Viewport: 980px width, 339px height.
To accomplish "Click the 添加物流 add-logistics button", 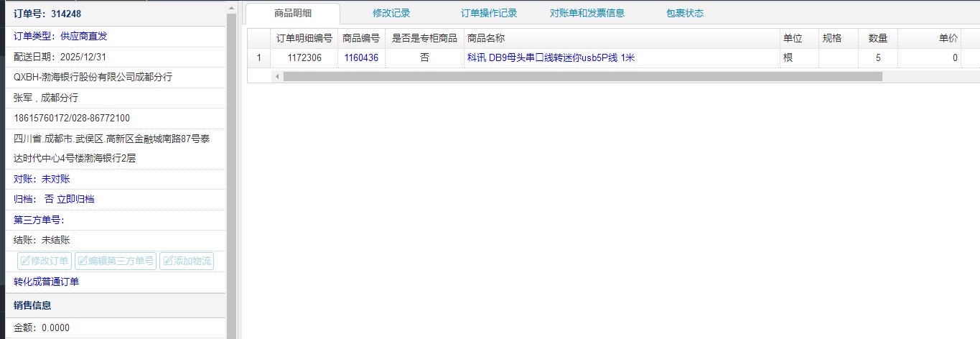I will coord(187,261).
